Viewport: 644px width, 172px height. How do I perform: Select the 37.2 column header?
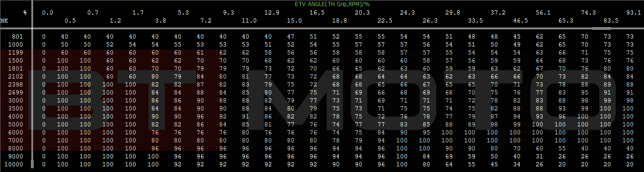[x=498, y=13]
